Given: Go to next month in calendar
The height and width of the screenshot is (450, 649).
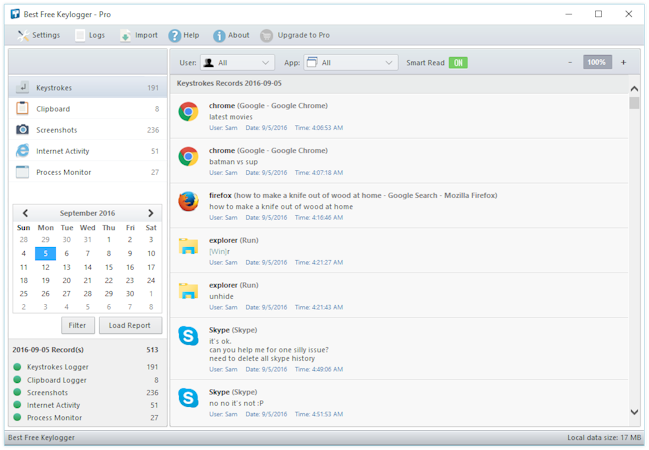Looking at the screenshot, I should pos(151,213).
